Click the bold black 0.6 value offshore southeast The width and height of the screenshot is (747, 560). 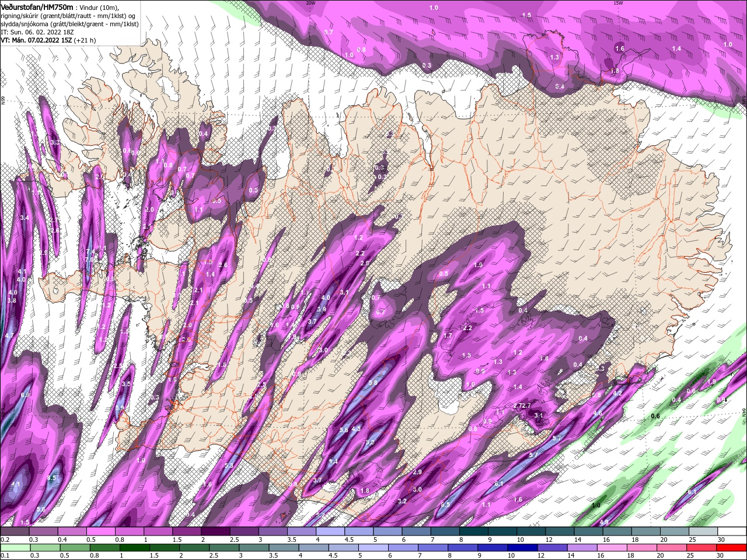coord(655,416)
